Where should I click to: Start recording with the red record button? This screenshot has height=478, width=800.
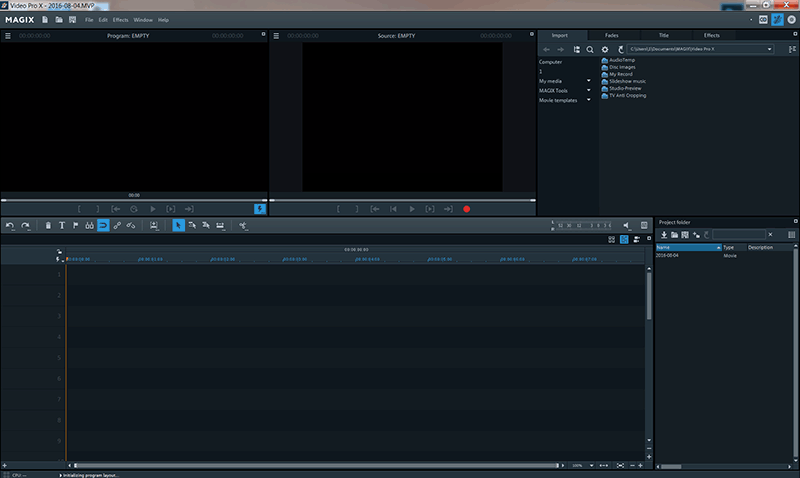click(x=466, y=209)
